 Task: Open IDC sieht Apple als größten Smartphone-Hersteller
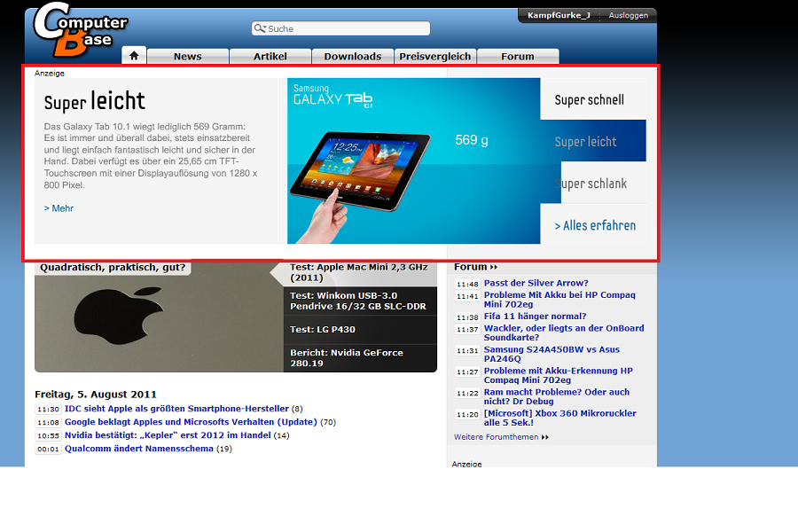[176, 408]
